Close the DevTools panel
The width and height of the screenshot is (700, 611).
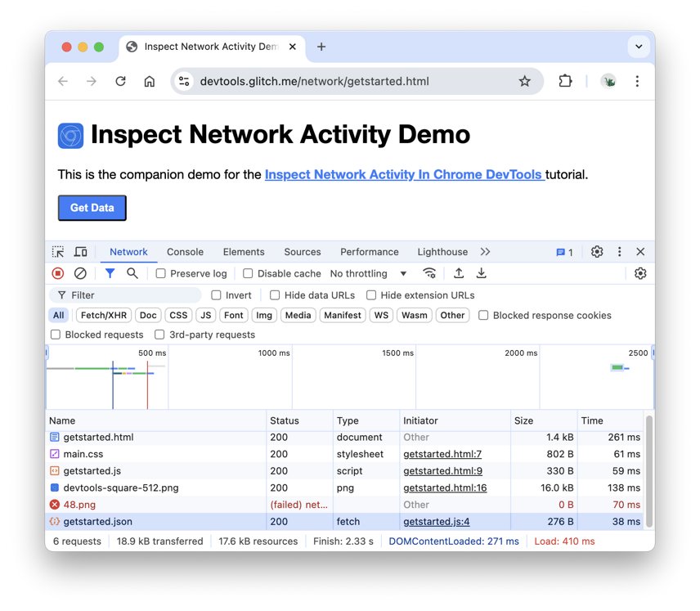(x=640, y=252)
